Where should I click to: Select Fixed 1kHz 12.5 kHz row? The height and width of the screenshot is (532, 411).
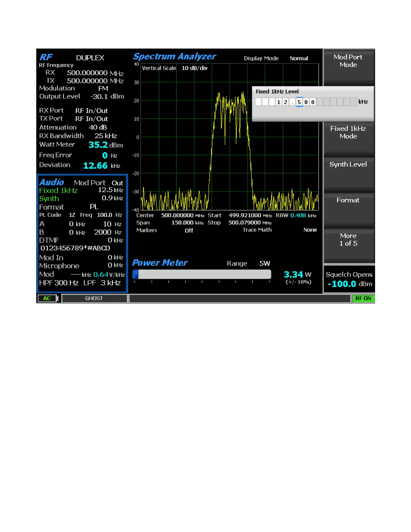81,190
